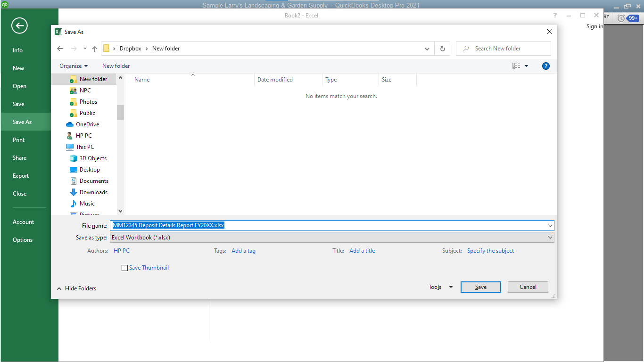The image size is (644, 362).
Task: Open the Save as type dropdown
Action: coord(332,238)
